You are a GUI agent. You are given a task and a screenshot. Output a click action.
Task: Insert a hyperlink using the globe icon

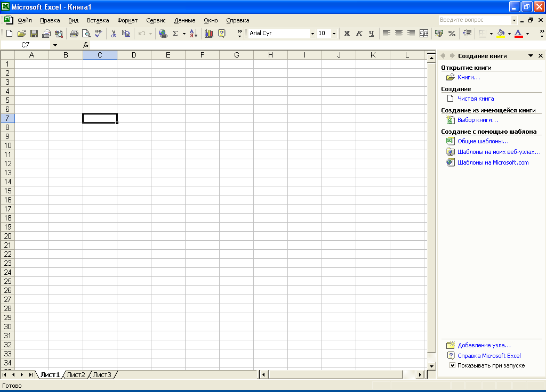click(x=163, y=34)
